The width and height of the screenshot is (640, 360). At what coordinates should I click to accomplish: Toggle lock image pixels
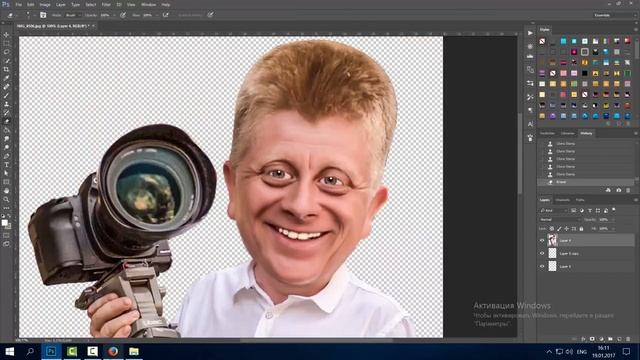pos(559,229)
